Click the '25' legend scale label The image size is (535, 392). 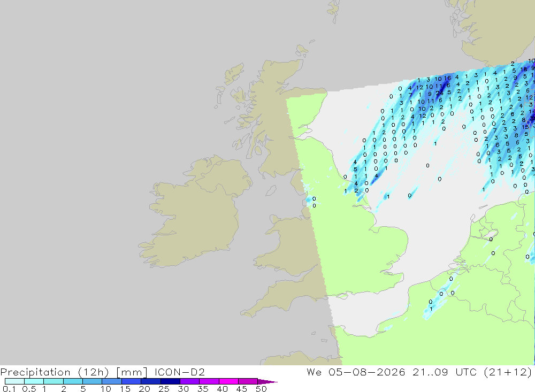(164, 389)
